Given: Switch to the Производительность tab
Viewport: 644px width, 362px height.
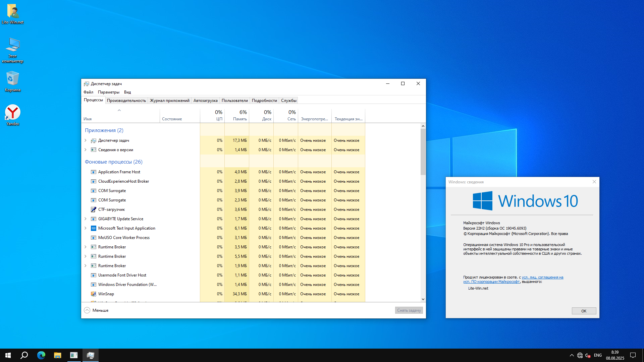Looking at the screenshot, I should point(126,101).
